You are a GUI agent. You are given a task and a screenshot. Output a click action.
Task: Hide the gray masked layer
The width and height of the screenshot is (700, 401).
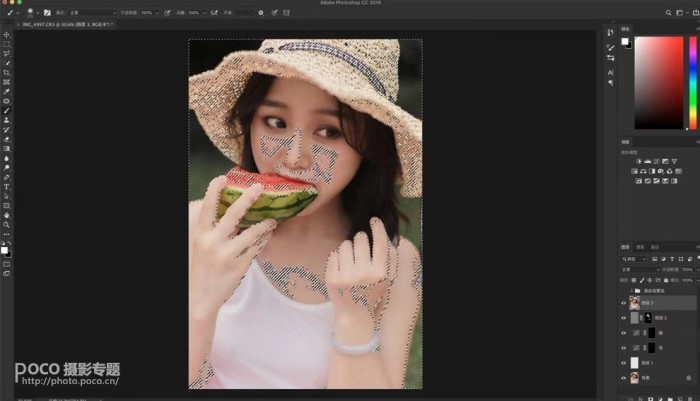624,318
